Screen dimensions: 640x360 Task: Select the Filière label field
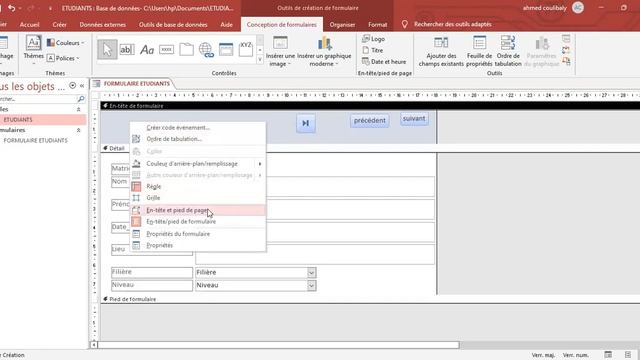151,272
